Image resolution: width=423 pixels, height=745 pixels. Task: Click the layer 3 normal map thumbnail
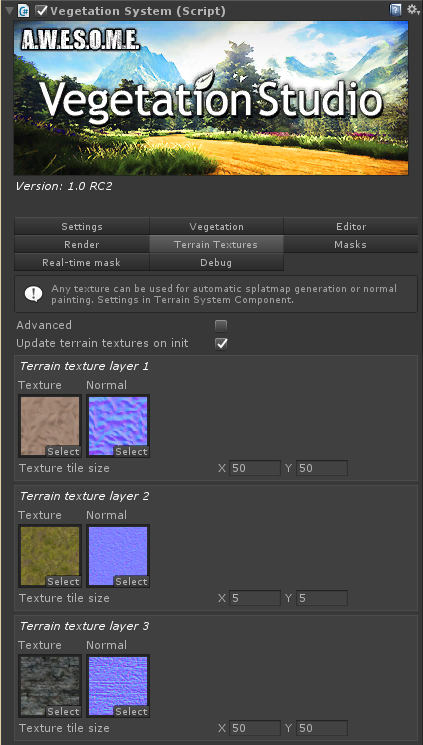(118, 686)
